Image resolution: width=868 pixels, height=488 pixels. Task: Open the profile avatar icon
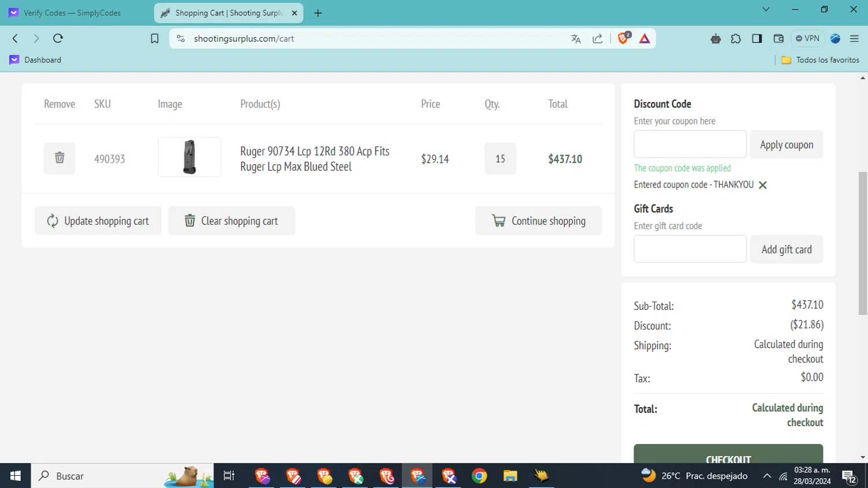[835, 39]
